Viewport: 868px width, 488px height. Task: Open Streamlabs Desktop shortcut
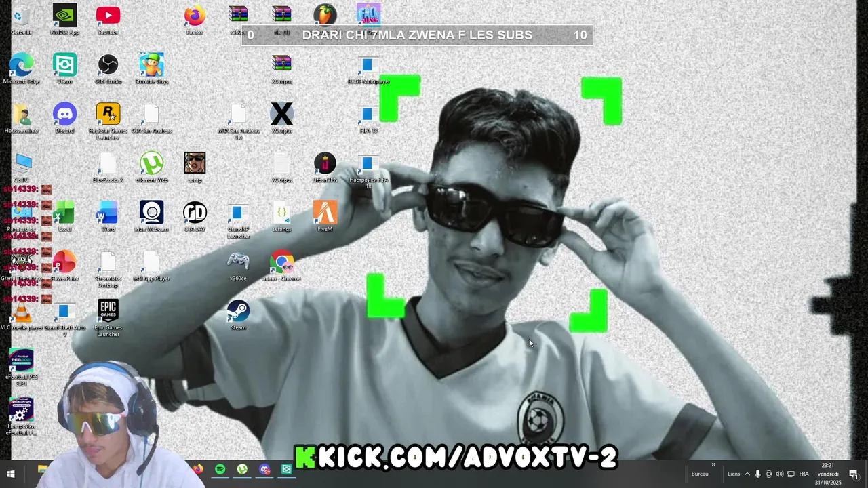coord(108,270)
